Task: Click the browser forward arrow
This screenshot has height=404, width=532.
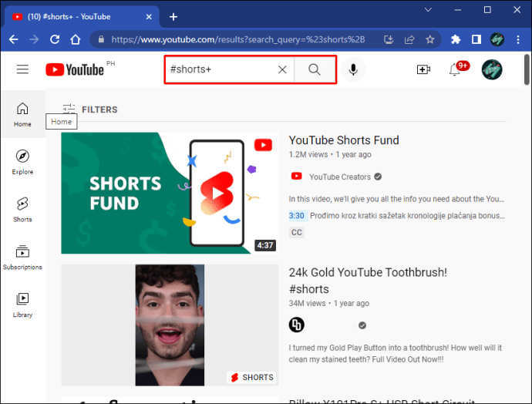Action: pyautogui.click(x=34, y=39)
